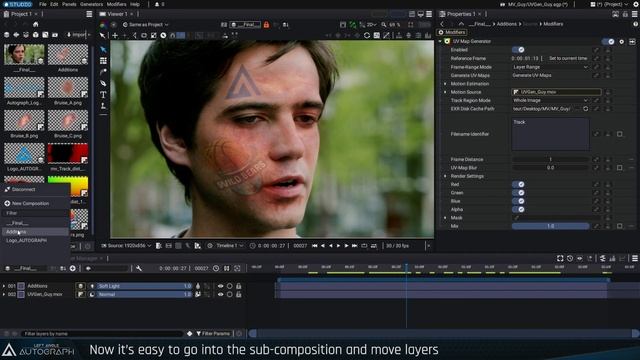Toggle the Red channel switch
Screen dimensions: 640x360
point(518,184)
